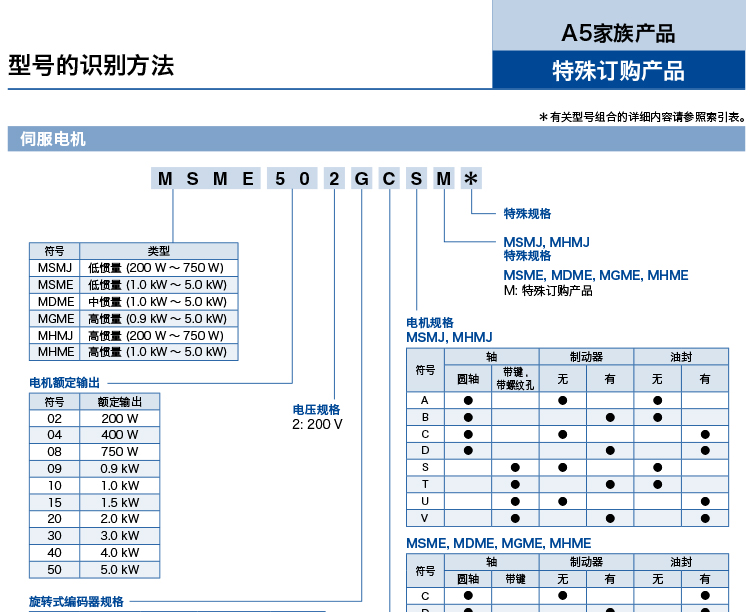750x612 pixels.
Task: Select the 旋转式编码器规格 heading
Action: 76,601
